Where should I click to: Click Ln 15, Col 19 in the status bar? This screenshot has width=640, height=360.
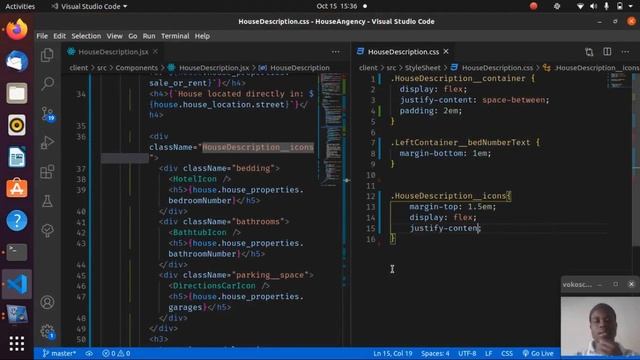click(393, 353)
